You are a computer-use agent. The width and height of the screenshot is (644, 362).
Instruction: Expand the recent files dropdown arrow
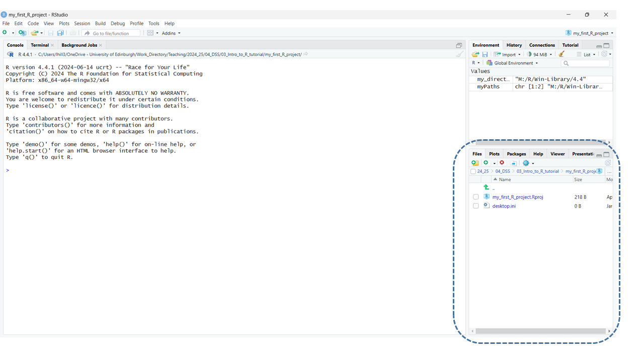point(42,33)
